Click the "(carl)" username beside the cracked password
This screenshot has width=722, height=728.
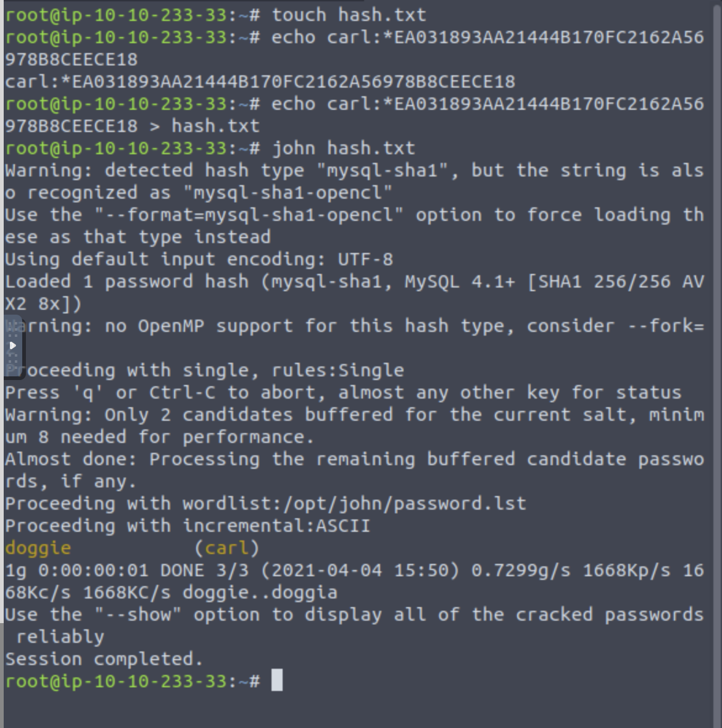tap(226, 548)
